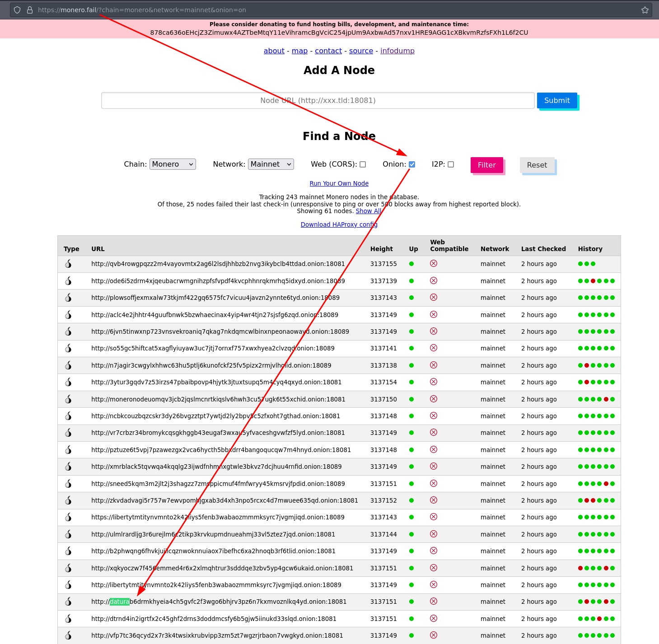Click the shield icon in address bar

point(17,10)
